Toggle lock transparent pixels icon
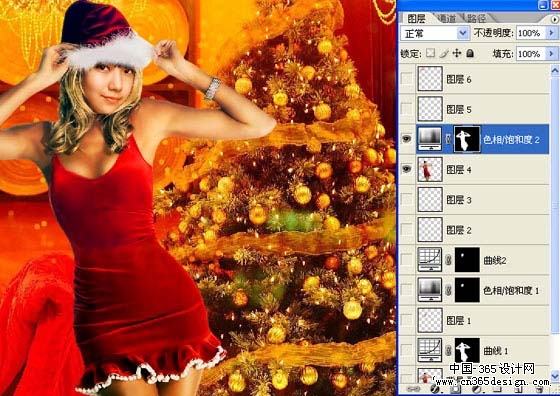Viewport: 560px width, 396px height. 431,54
